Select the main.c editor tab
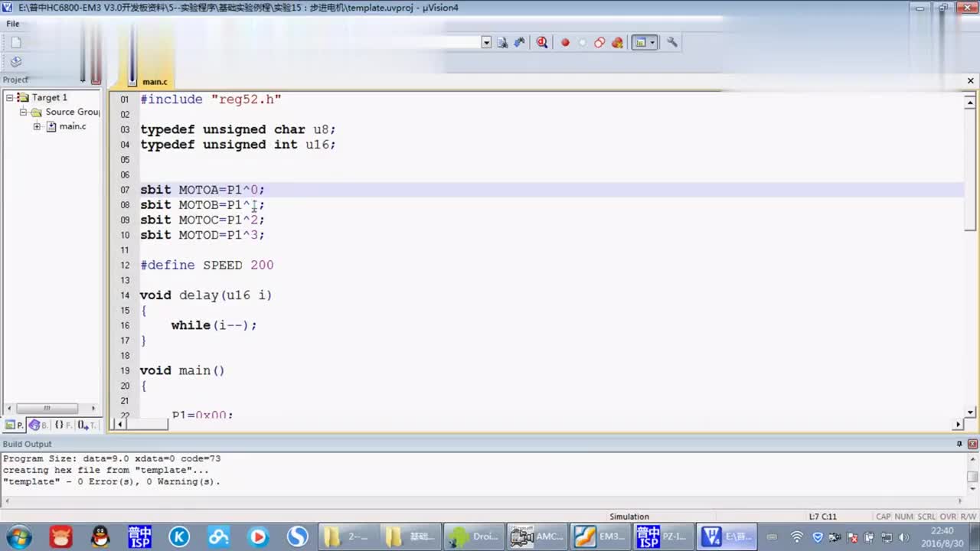980x551 pixels. coord(155,81)
